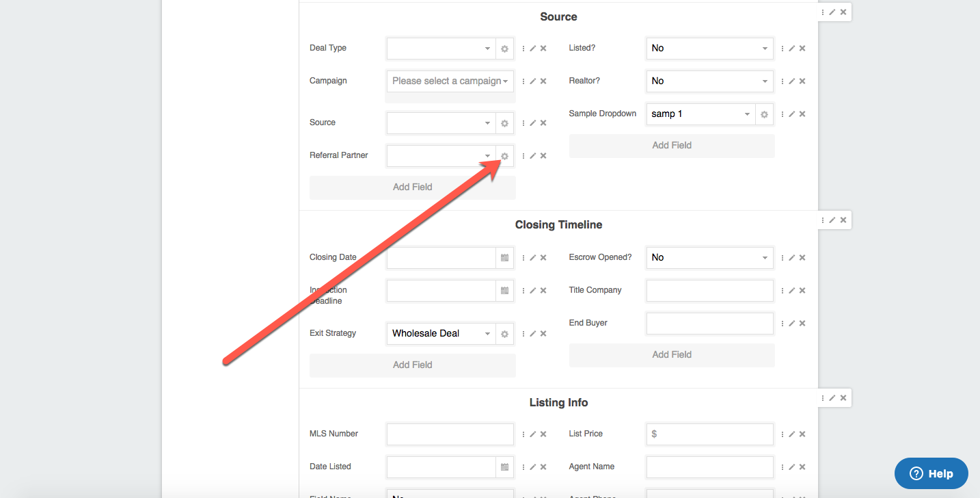980x498 pixels.
Task: Open calendar picker for Closing Date
Action: pos(504,258)
